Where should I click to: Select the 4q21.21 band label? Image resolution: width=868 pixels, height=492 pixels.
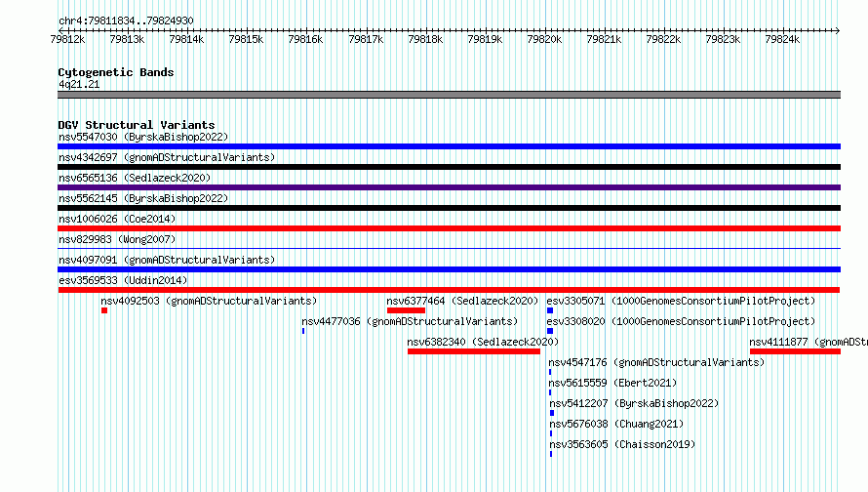(79, 84)
